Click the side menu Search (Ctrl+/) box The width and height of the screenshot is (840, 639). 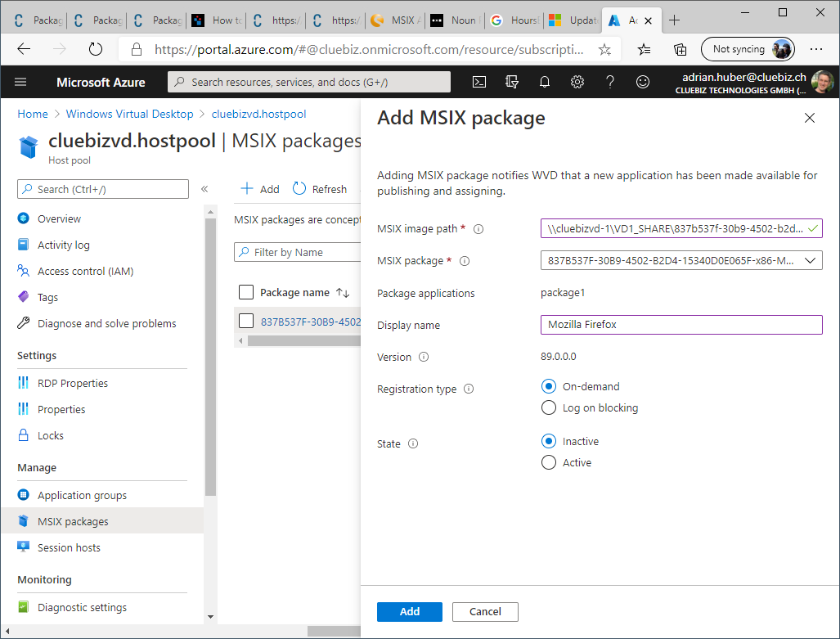[103, 189]
